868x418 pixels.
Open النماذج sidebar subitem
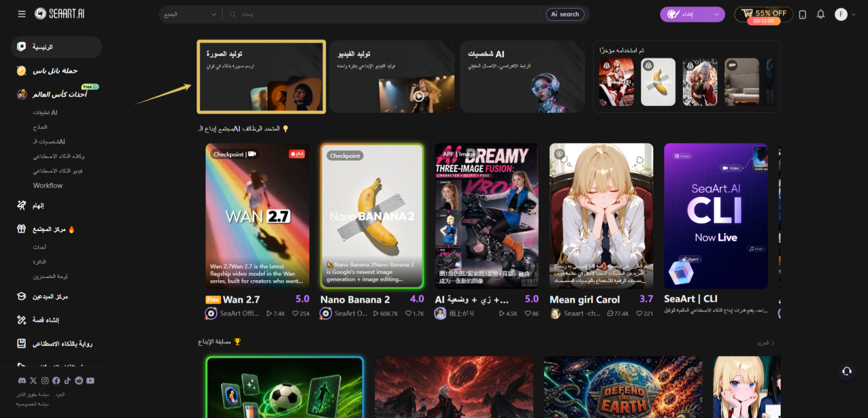(40, 127)
